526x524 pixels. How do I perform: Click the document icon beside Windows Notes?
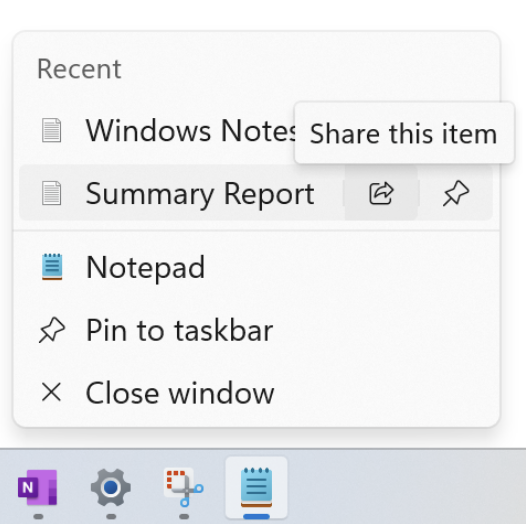click(51, 130)
